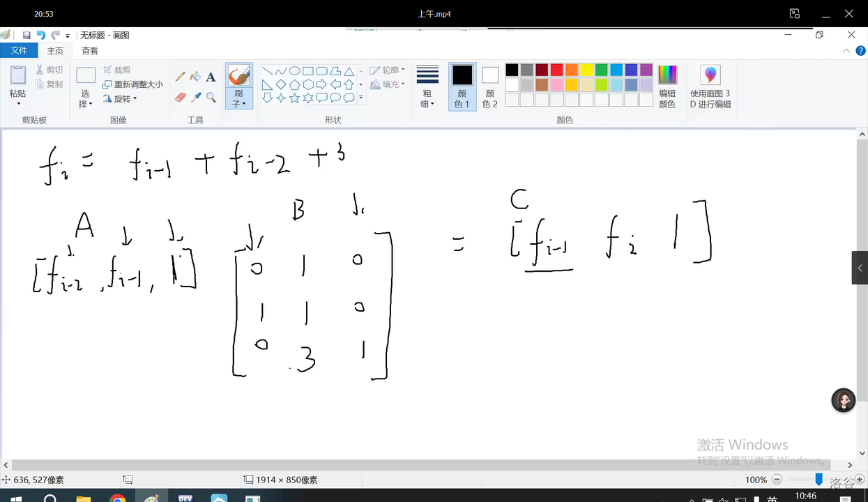Pick the orange color swatch
The width and height of the screenshot is (868, 502).
[x=572, y=70]
